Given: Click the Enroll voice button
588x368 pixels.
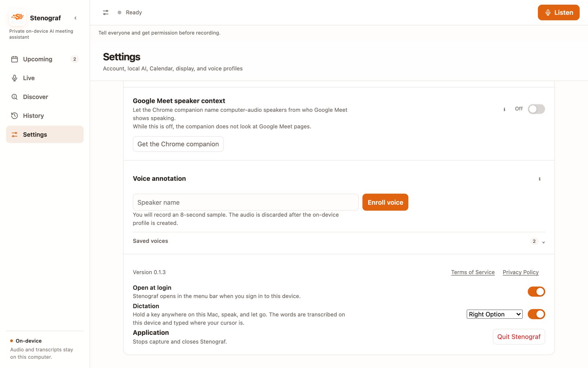Looking at the screenshot, I should pos(385,202).
